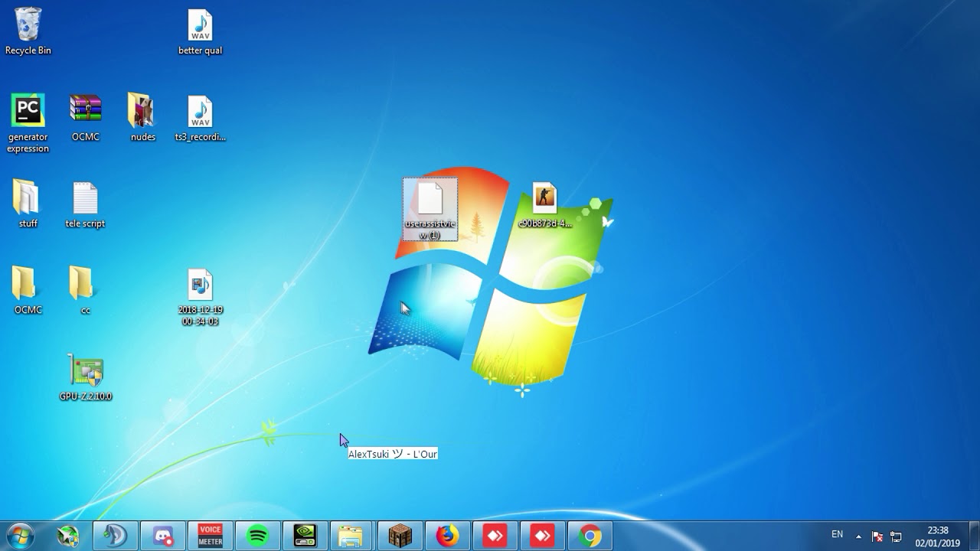Open NVIDIA GeForce Experience from taskbar

(x=305, y=536)
